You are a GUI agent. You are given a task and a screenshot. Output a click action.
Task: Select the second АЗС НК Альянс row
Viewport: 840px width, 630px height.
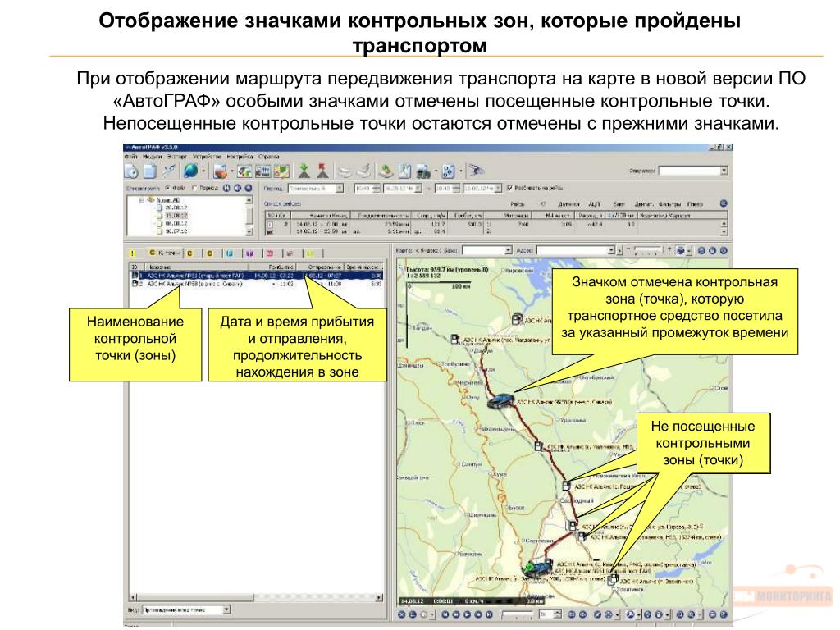coord(257,284)
